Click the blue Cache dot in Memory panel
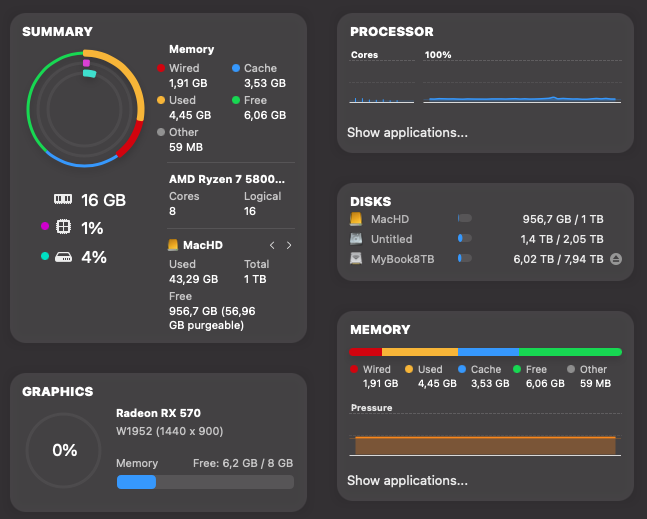 [462, 369]
